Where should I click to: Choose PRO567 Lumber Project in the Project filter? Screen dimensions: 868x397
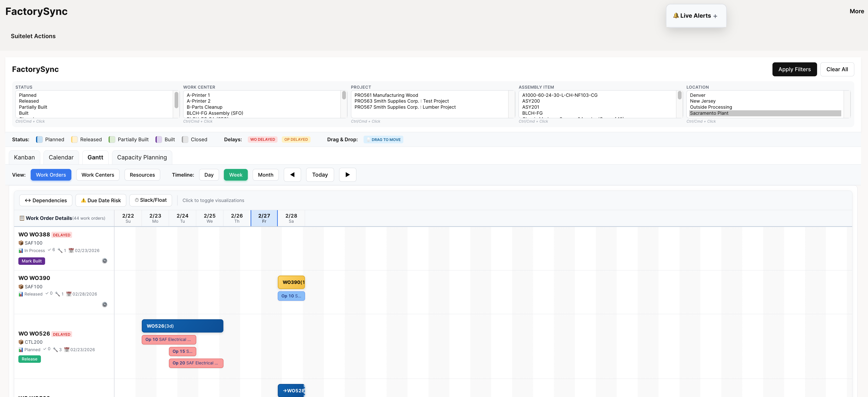pyautogui.click(x=405, y=107)
